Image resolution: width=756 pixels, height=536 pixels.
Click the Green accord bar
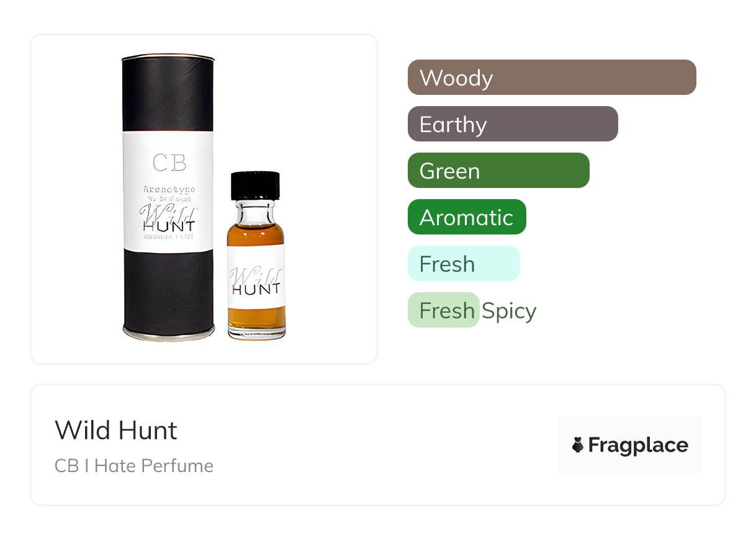tap(498, 171)
